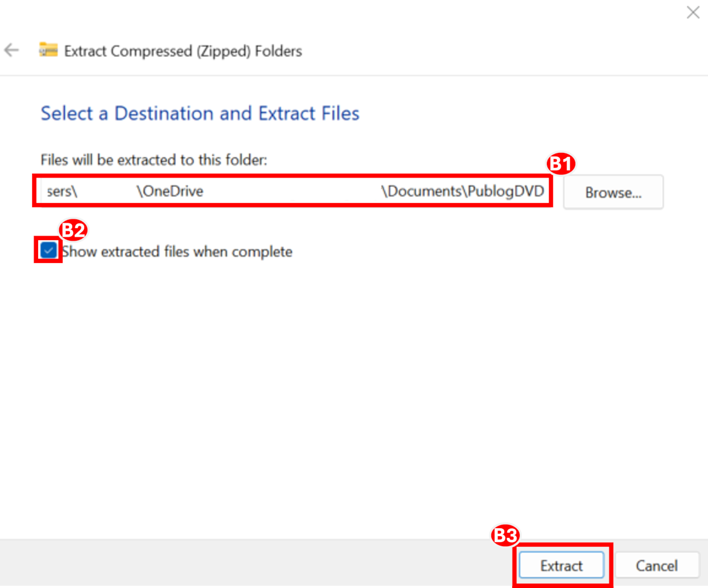The image size is (708, 588).
Task: Click the Extract button
Action: point(562,566)
